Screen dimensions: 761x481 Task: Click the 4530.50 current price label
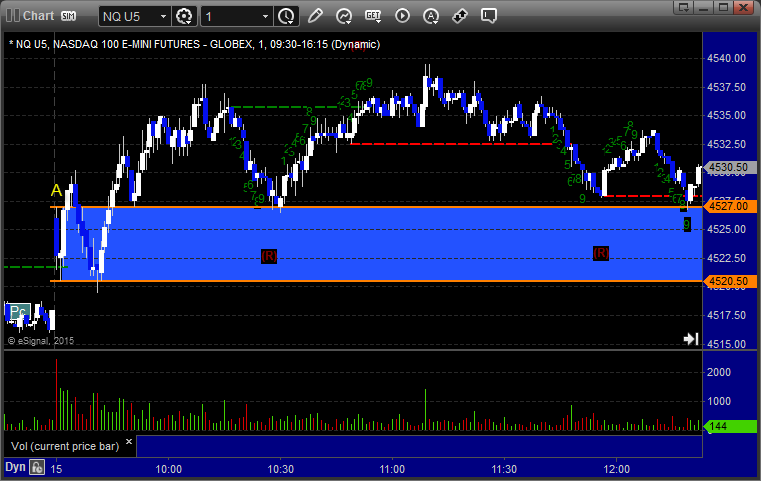729,167
